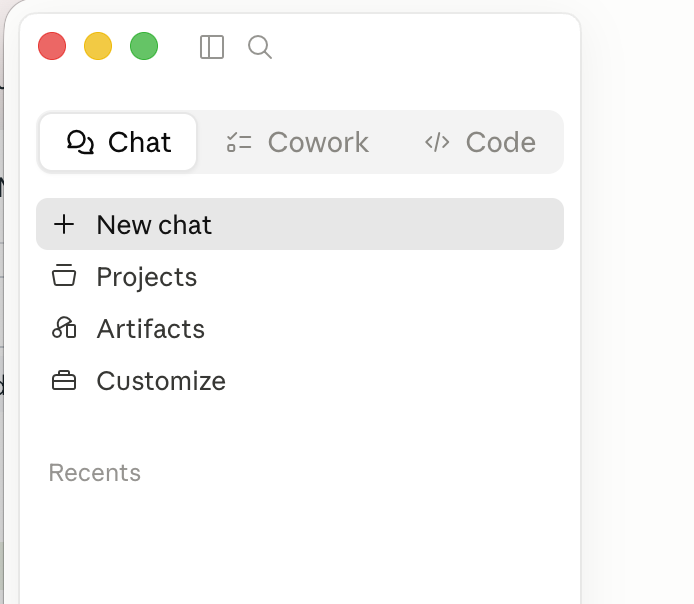
Task: Click the plus icon beside New chat
Action: pyautogui.click(x=64, y=224)
